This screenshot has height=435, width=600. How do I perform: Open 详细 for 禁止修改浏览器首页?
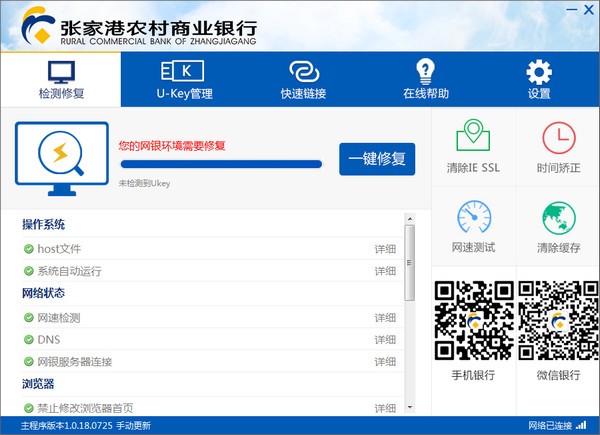tap(385, 408)
